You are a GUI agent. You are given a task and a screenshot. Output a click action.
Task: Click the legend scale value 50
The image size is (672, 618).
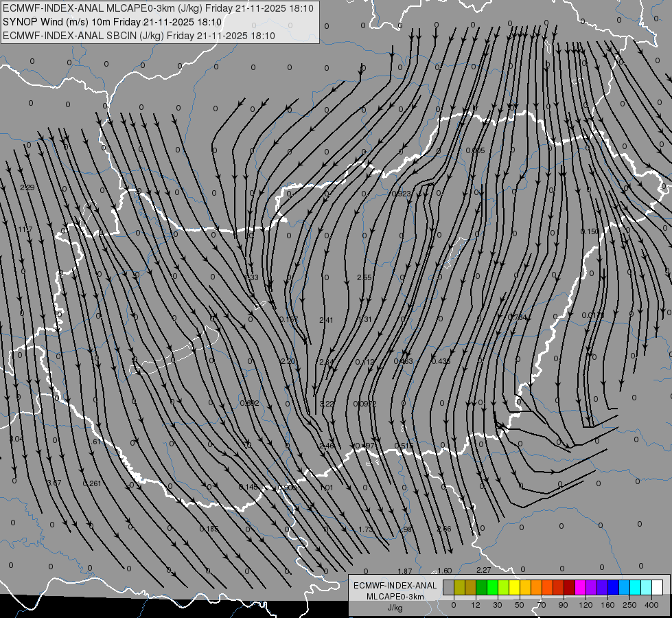(x=520, y=605)
